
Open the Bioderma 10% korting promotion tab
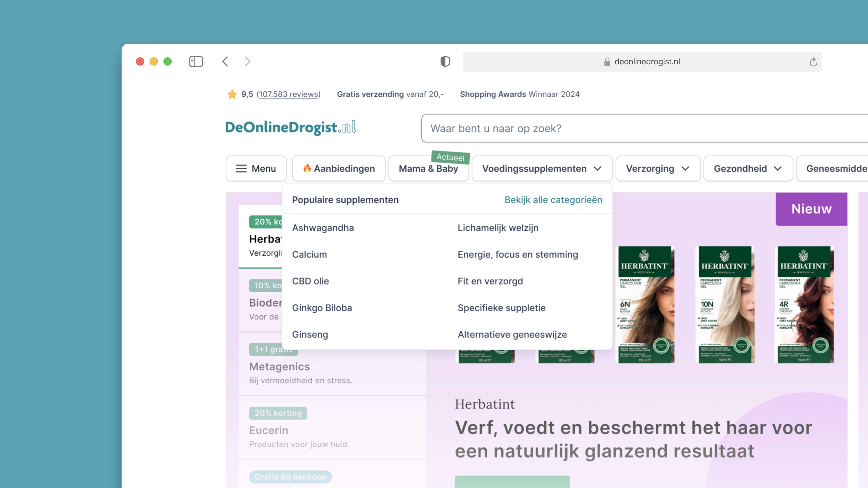(260, 300)
